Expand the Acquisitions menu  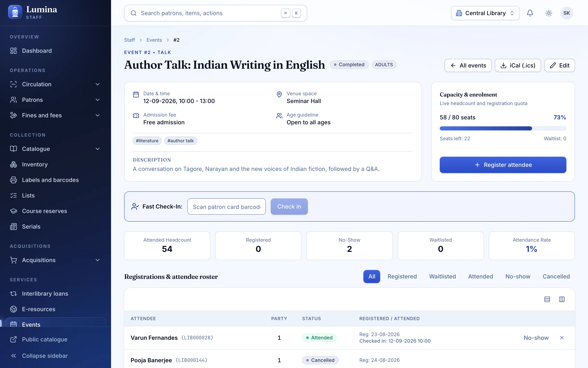coord(55,260)
